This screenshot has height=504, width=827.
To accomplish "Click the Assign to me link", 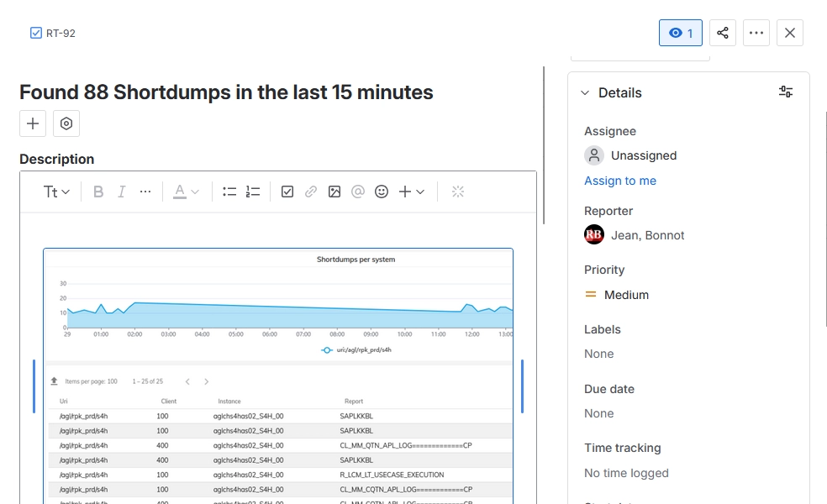I will (x=620, y=181).
